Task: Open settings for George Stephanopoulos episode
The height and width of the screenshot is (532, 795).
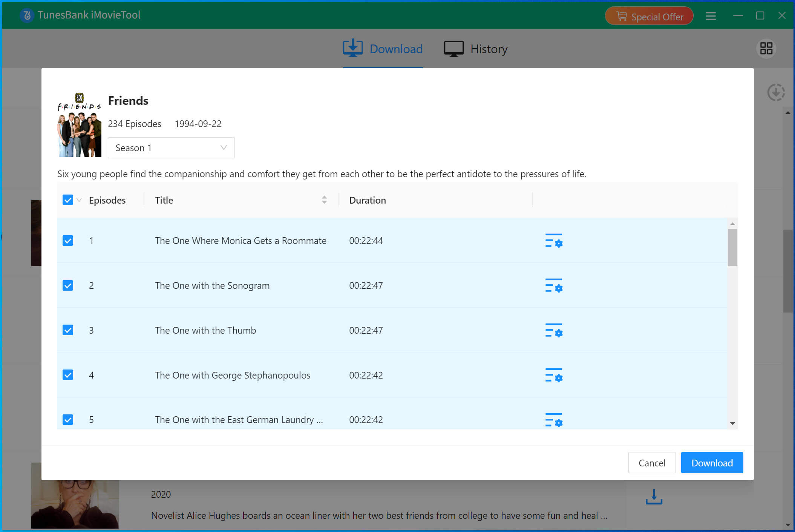Action: pos(554,375)
